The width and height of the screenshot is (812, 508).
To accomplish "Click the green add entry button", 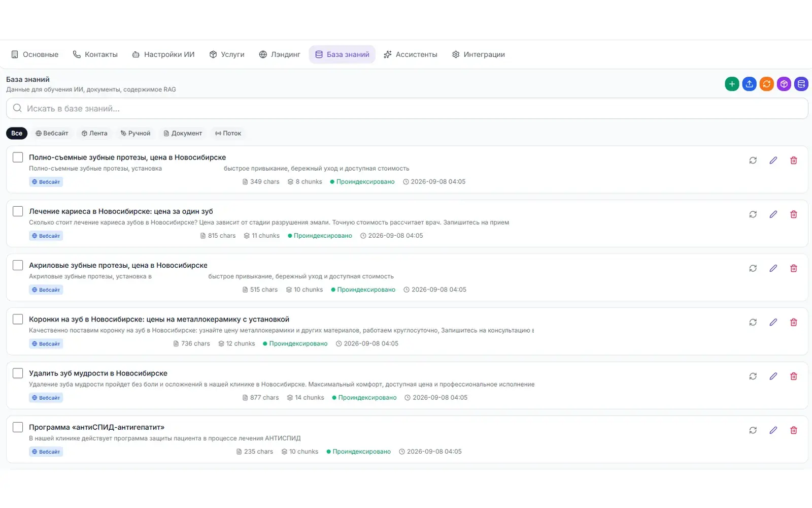I will 732,84.
